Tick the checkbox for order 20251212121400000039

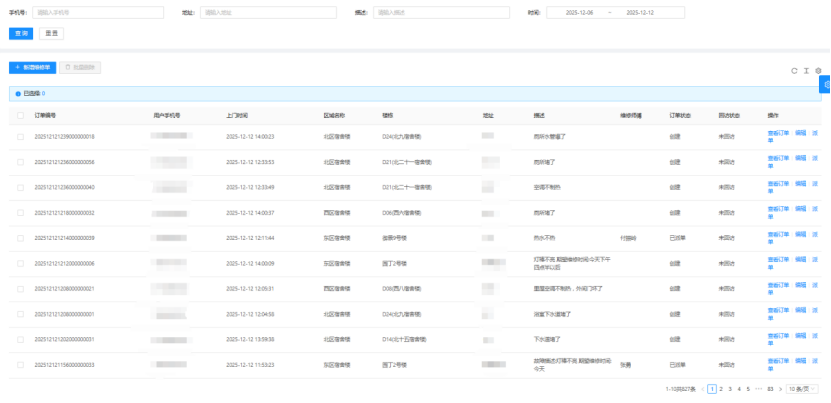coord(20,238)
